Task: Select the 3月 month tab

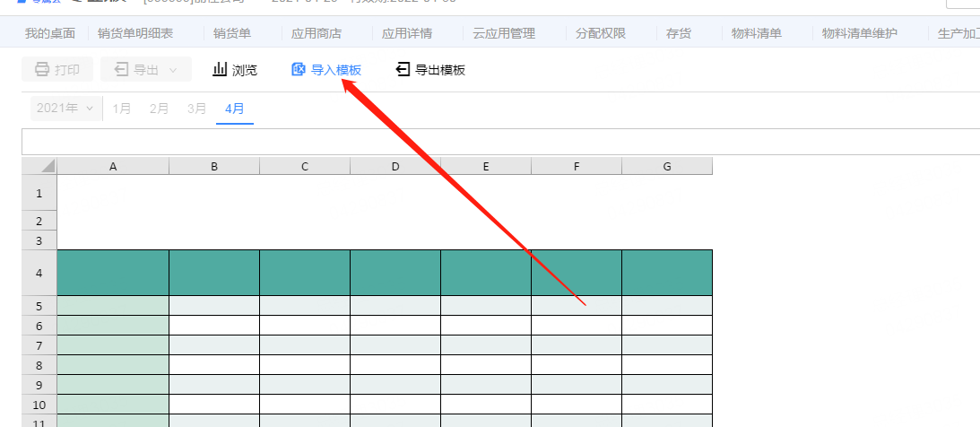Action: [x=197, y=109]
